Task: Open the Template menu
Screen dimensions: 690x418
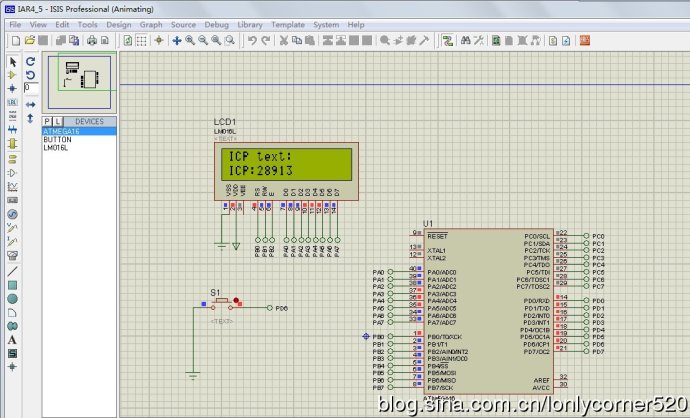Action: click(288, 25)
